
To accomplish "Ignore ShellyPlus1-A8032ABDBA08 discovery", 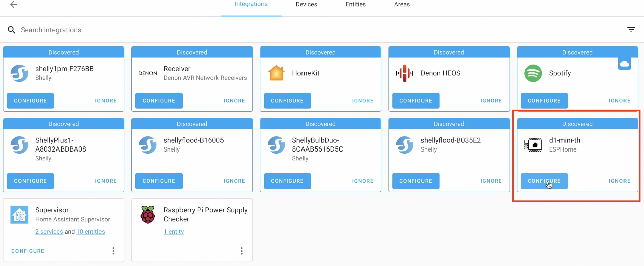I will (106, 181).
